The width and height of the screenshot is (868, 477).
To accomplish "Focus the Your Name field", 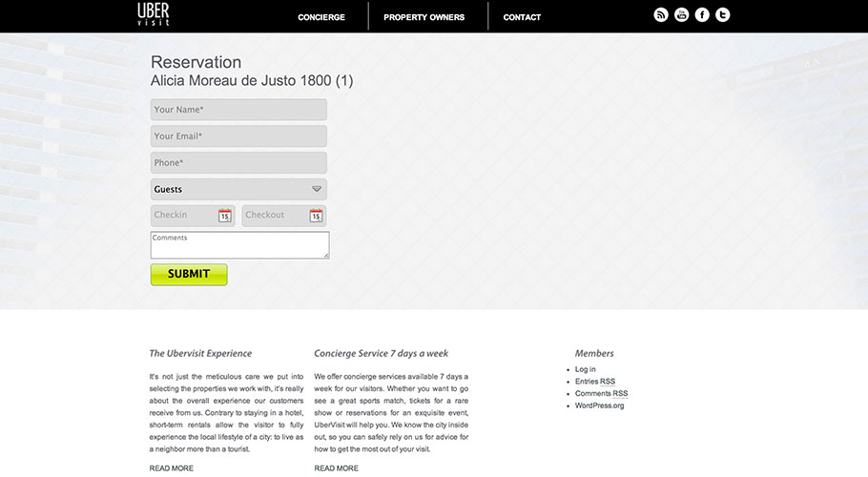I will pyautogui.click(x=238, y=110).
